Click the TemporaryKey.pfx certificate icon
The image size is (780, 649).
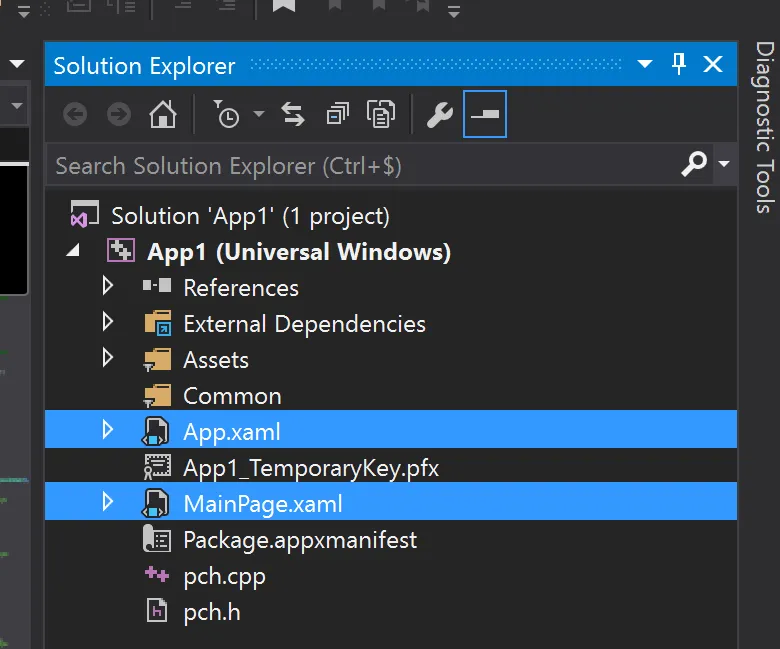(157, 467)
